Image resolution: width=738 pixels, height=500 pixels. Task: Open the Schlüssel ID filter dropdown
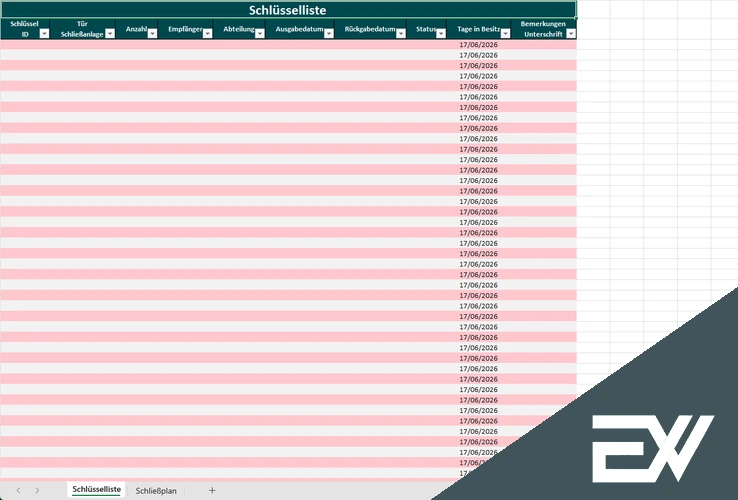point(44,33)
